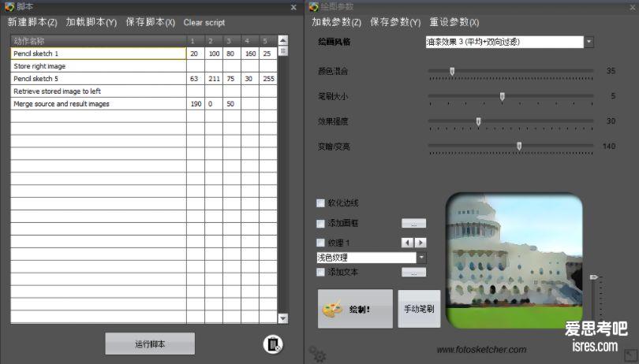
Task: Click the 变暗/变亮 slider handle
Action: (x=519, y=147)
